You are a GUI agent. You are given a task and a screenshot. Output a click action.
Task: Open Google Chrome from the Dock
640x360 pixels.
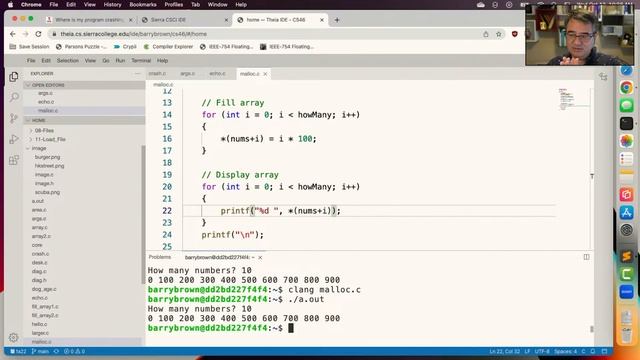[x=627, y=87]
